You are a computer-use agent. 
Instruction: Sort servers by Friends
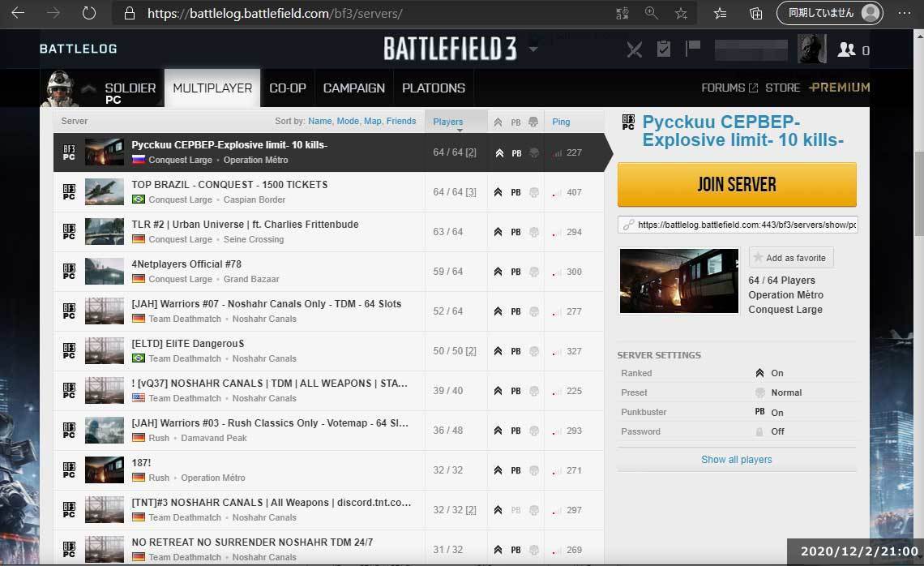click(x=400, y=121)
